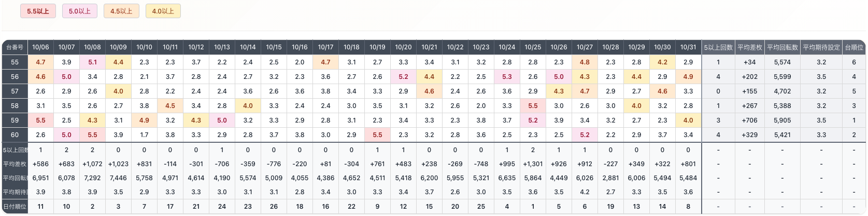Viewport: 868px width, 216px height.
Task: Click the 台番号 column header
Action: pyautogui.click(x=15, y=47)
